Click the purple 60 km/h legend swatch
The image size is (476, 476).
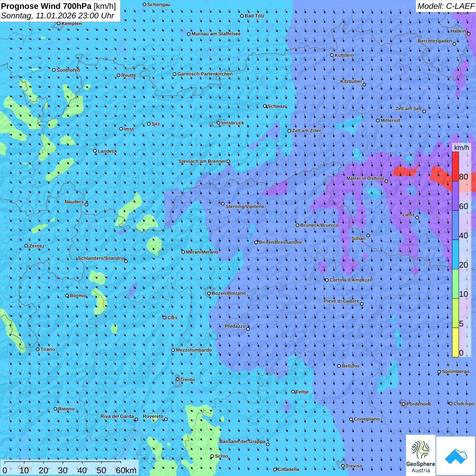[x=455, y=196]
